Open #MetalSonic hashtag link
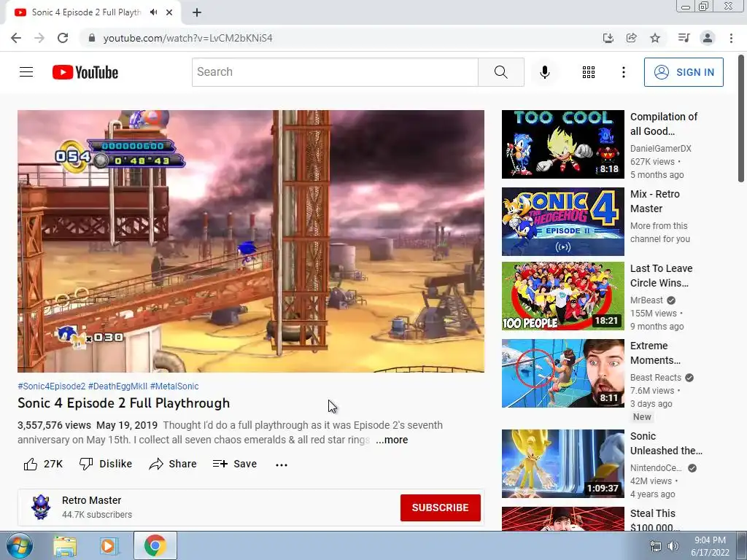 click(174, 386)
